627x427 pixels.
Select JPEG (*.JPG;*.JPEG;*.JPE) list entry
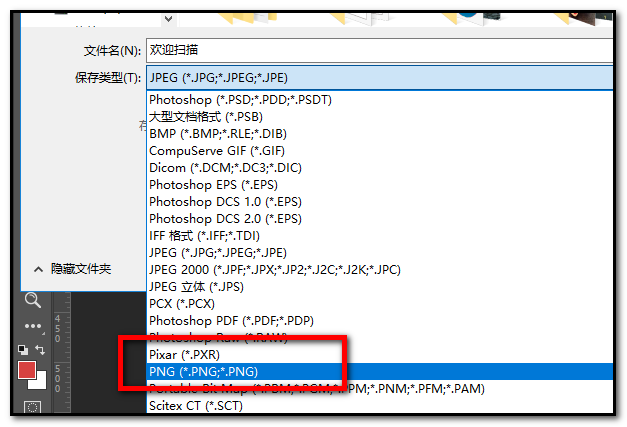tap(379, 253)
